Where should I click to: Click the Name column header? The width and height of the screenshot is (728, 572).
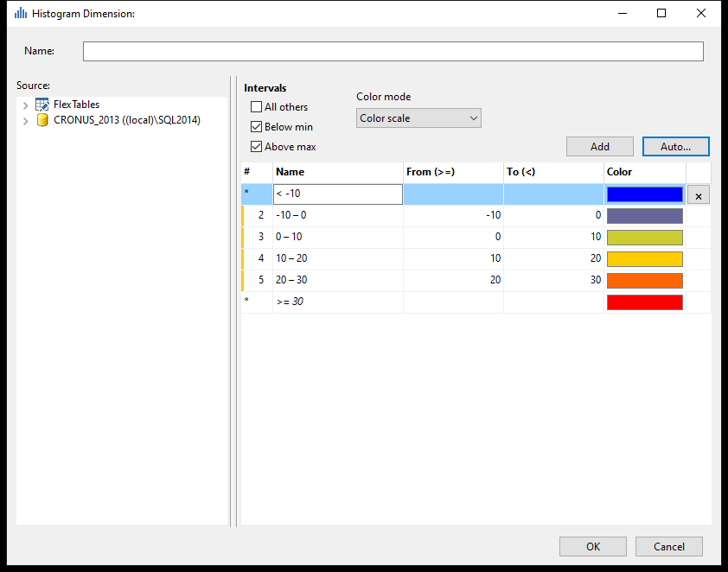click(337, 172)
